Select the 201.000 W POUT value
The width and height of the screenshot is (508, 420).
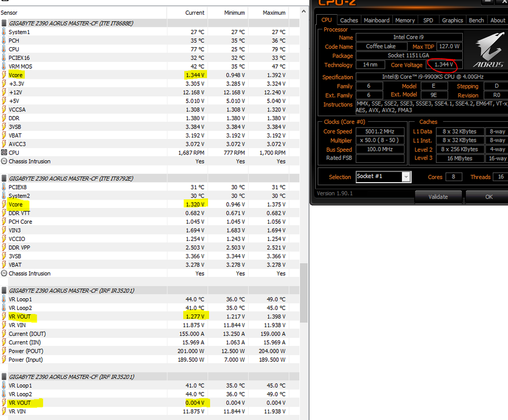[x=191, y=351]
